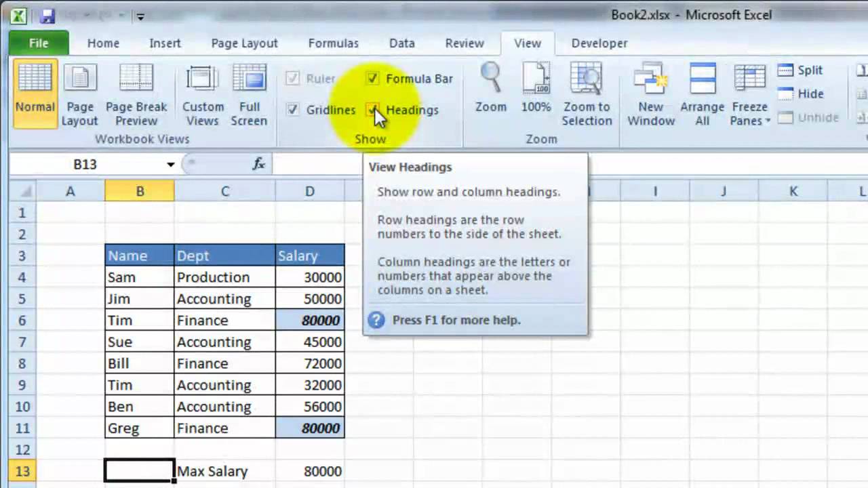
Task: Click into the formula bar input
Action: (x=570, y=164)
